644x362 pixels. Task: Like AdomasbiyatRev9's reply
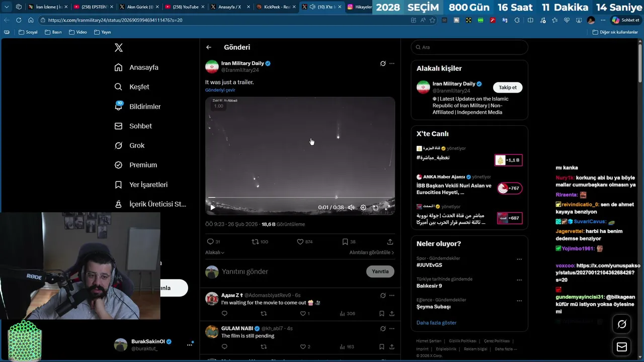coord(303,314)
